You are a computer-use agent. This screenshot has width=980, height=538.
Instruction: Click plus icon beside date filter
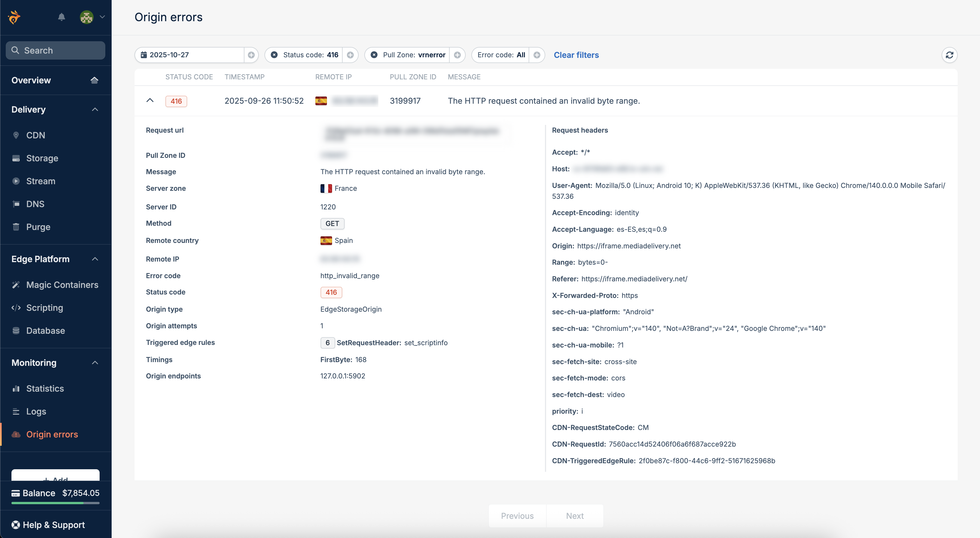251,55
